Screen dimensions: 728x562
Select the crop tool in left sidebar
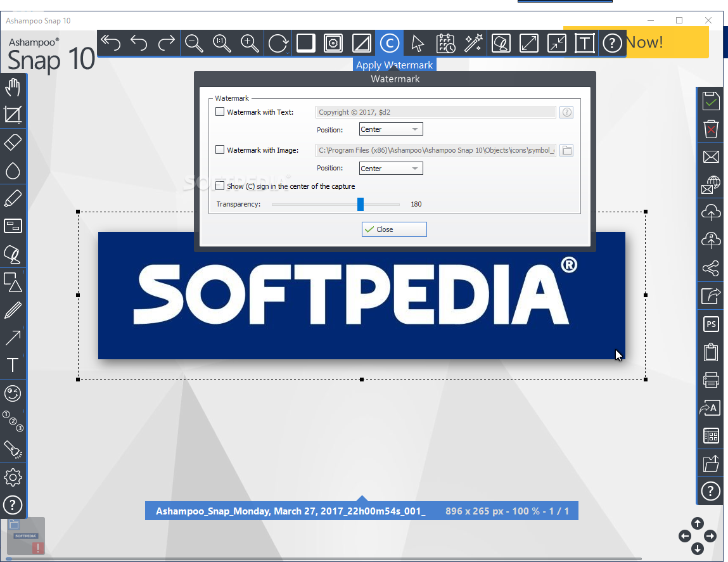tap(13, 115)
